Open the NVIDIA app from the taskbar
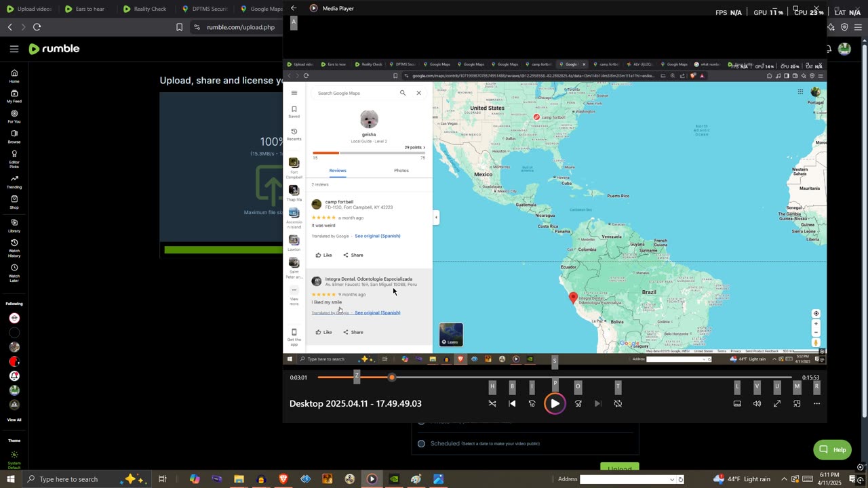 394,479
